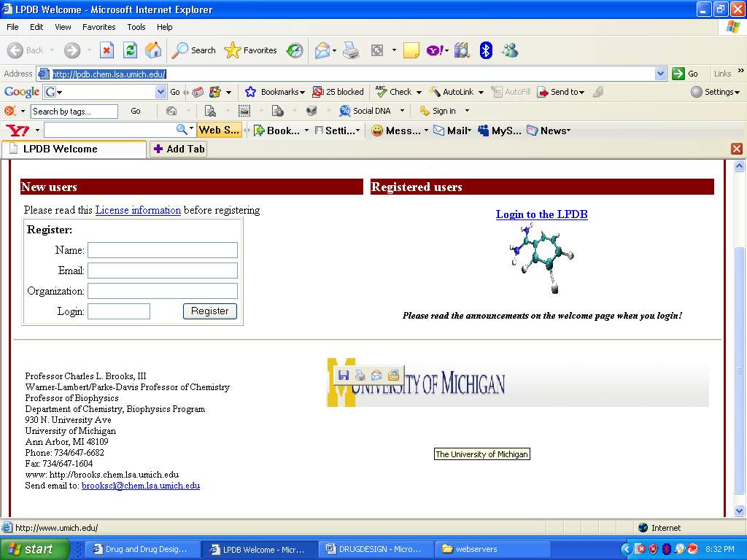Click the Stop loading icon
Screen dimensions: 747x560
pos(107,50)
